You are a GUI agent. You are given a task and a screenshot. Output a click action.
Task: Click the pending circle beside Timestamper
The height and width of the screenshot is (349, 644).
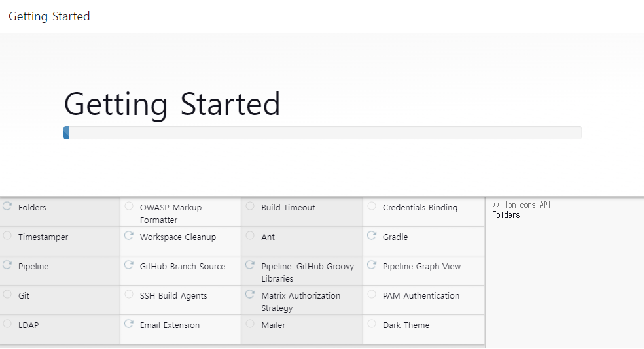(x=7, y=236)
